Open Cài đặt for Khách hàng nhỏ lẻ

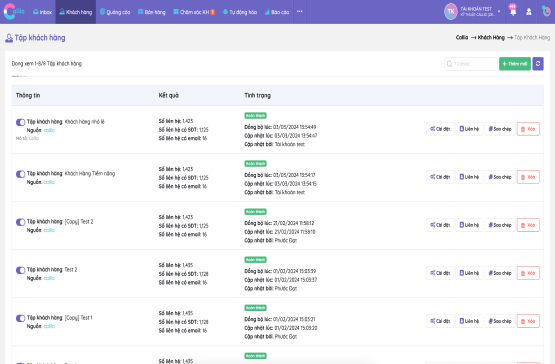[x=440, y=129]
